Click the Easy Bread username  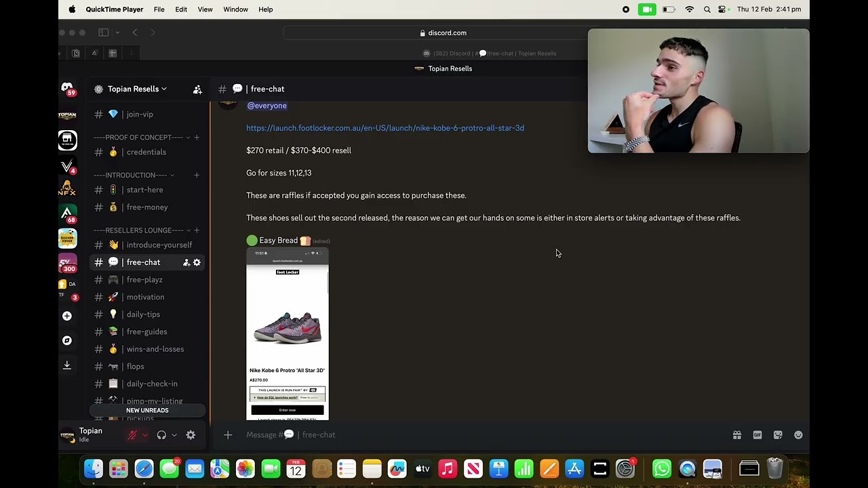click(278, 241)
